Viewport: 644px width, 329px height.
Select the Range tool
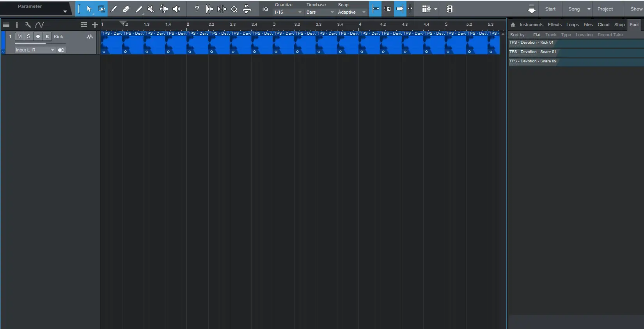pyautogui.click(x=101, y=9)
